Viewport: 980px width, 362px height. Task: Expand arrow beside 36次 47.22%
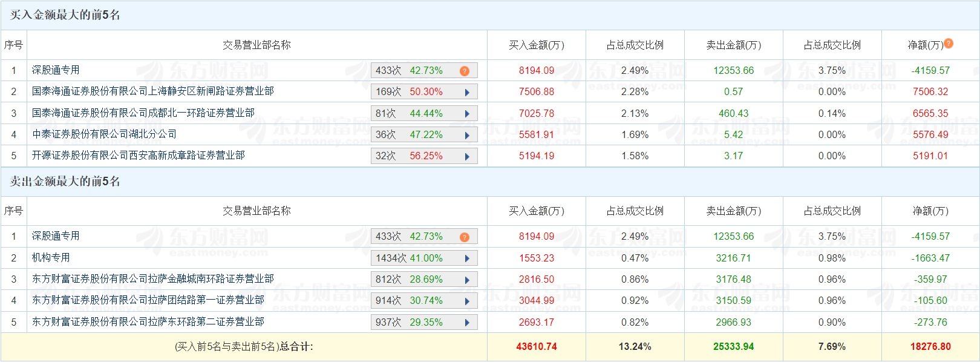coord(467,135)
